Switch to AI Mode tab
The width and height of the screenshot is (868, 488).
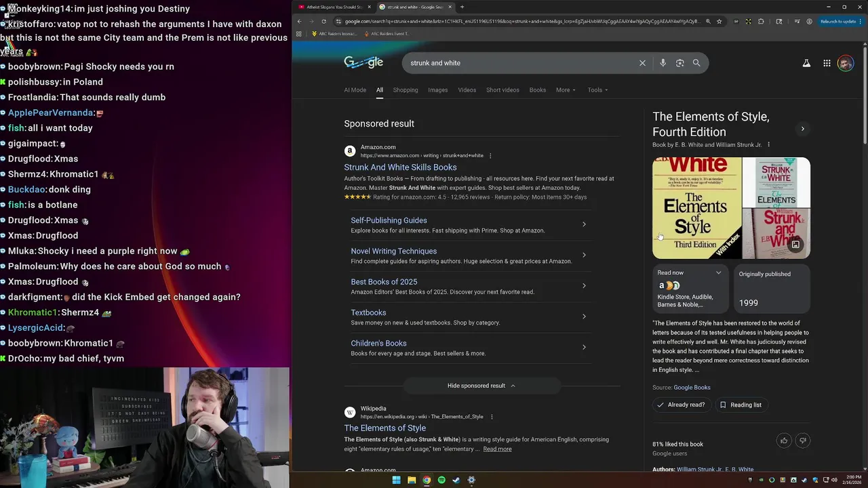(x=355, y=89)
